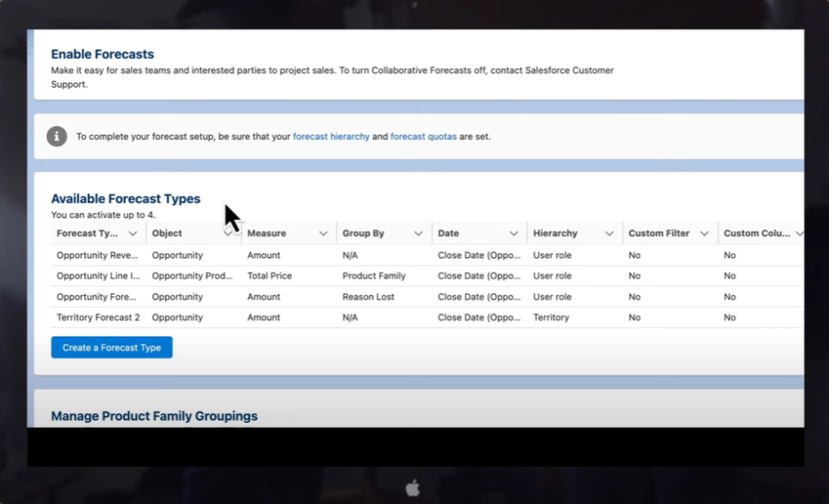Screen dimensions: 829x504
Task: Select the Opportunity Line Item forecast row
Action: 97,276
